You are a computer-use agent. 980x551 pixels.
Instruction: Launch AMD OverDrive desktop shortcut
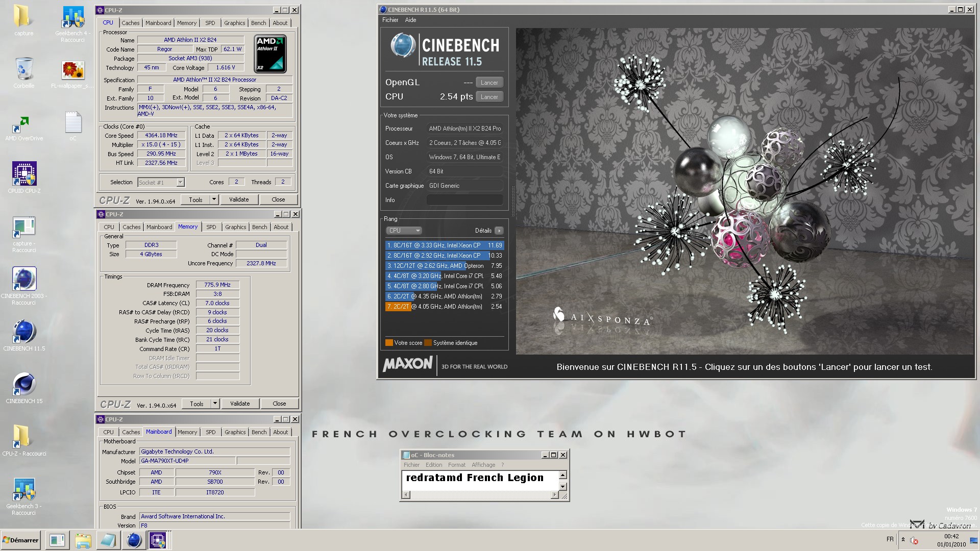24,129
